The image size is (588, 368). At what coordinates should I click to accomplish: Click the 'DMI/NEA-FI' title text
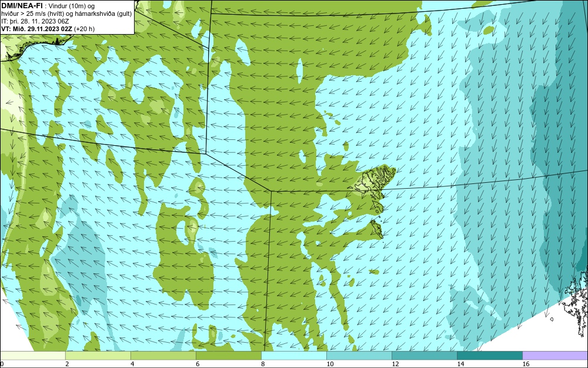coord(22,6)
